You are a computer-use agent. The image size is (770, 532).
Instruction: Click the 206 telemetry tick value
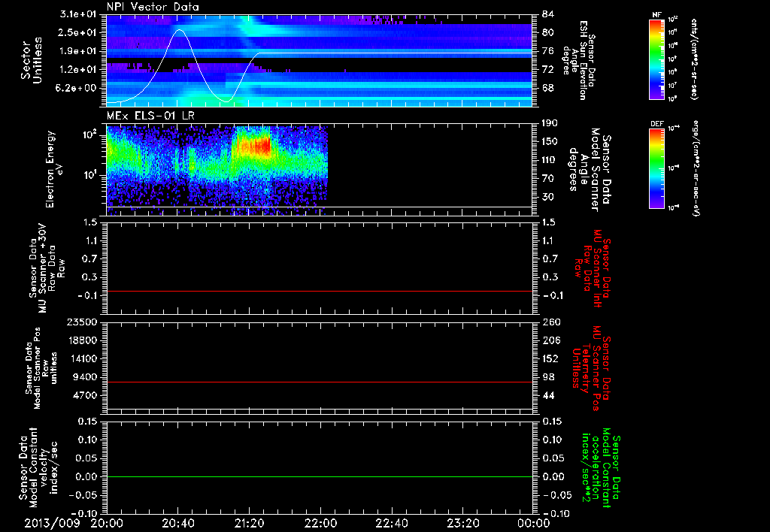click(551, 340)
